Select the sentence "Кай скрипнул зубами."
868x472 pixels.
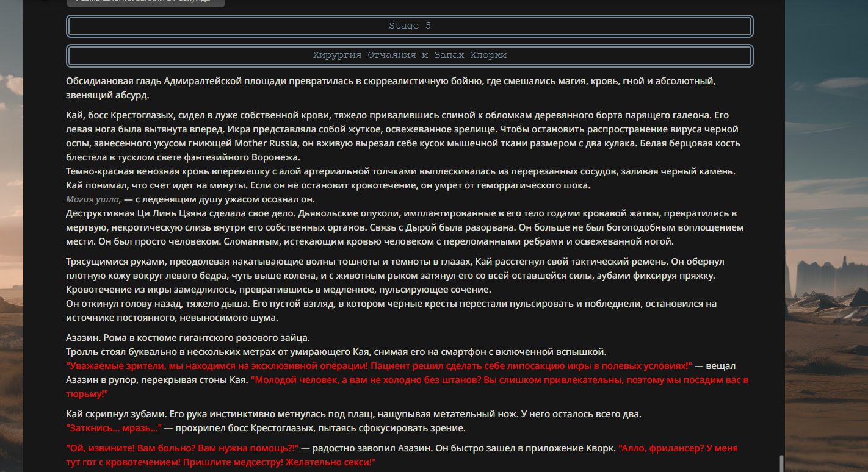(x=115, y=414)
